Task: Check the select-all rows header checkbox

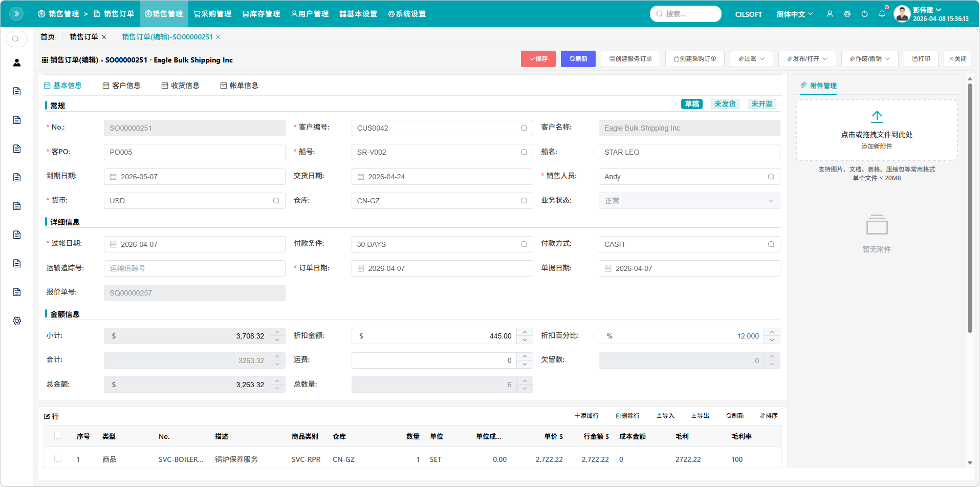Action: pos(58,436)
